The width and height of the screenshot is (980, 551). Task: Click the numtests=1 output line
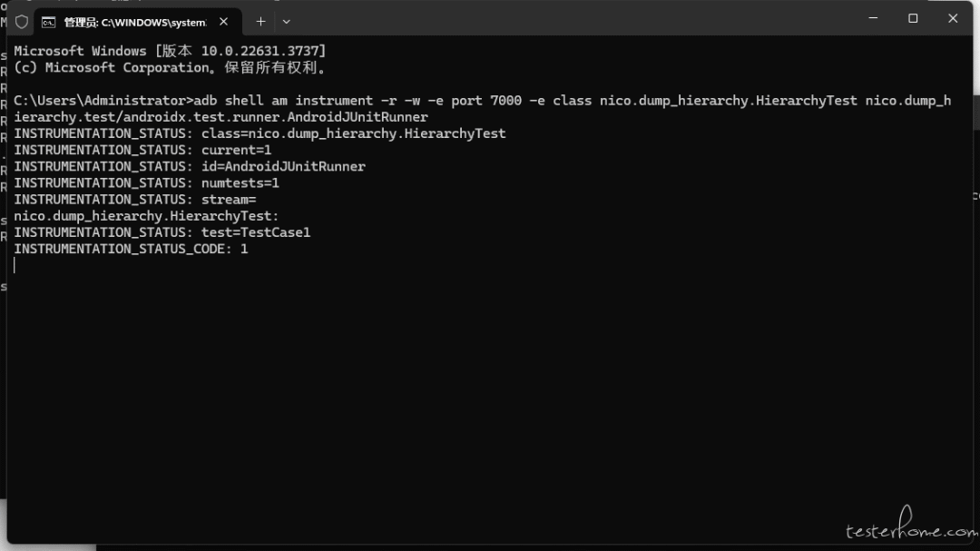(x=146, y=182)
